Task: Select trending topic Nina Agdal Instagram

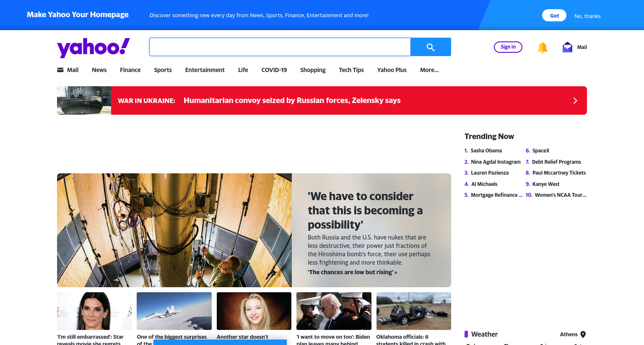Action: (x=496, y=162)
